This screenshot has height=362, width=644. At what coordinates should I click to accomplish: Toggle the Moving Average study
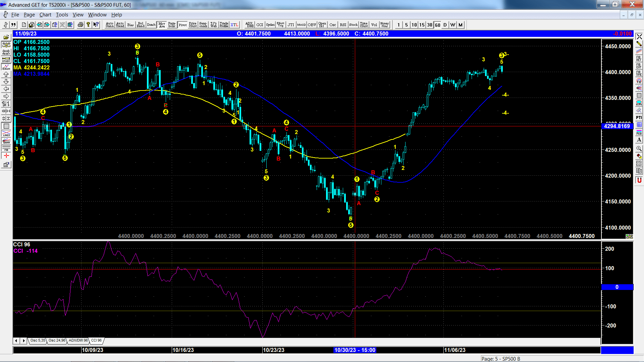[x=162, y=25]
